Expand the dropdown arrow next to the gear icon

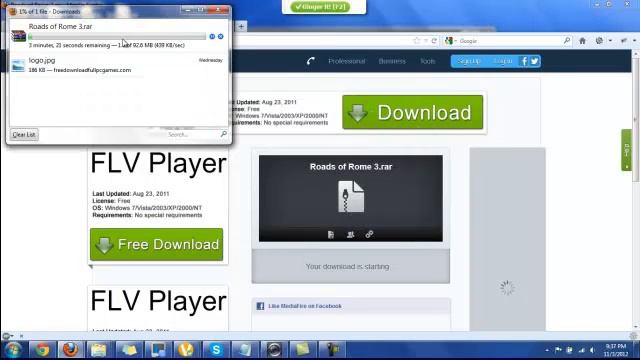click(x=610, y=41)
